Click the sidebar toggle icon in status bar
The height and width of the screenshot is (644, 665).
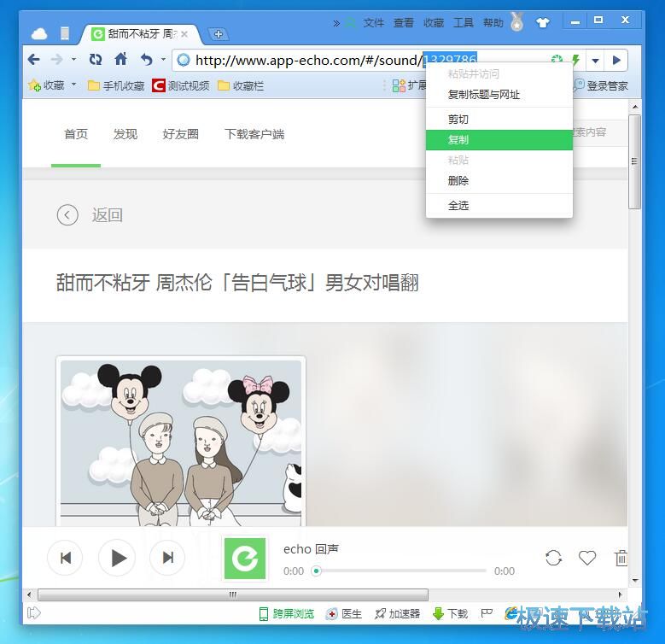coord(33,613)
